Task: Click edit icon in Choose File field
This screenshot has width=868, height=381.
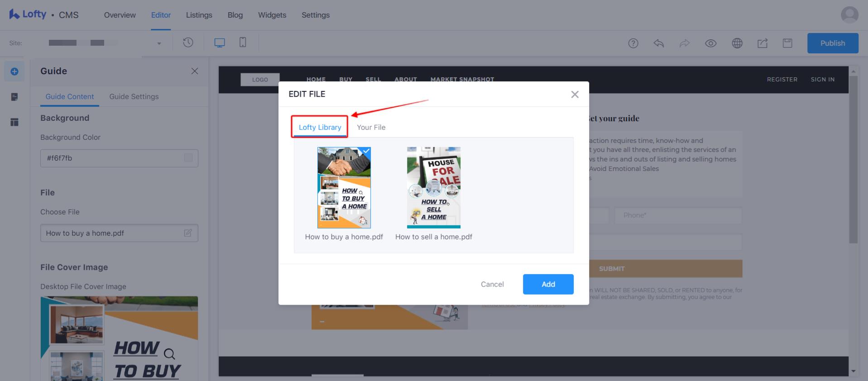Action: [x=188, y=233]
